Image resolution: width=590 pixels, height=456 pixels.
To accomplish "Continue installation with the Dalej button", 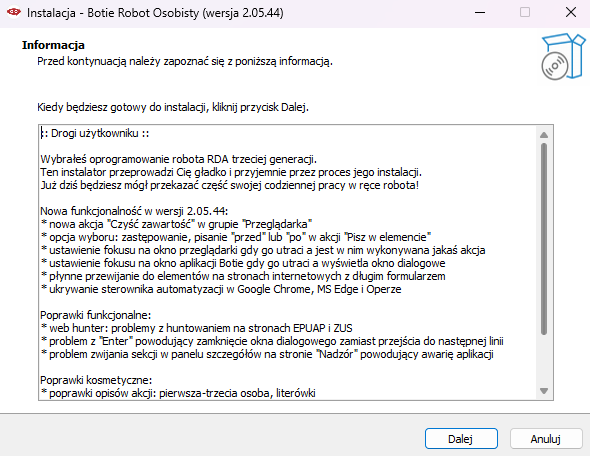I will point(461,439).
